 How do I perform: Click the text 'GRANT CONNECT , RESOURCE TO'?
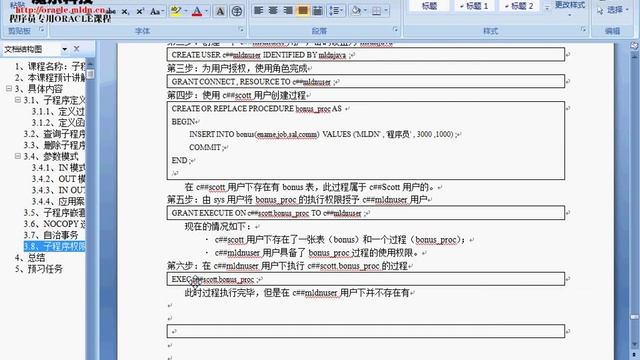[231, 82]
